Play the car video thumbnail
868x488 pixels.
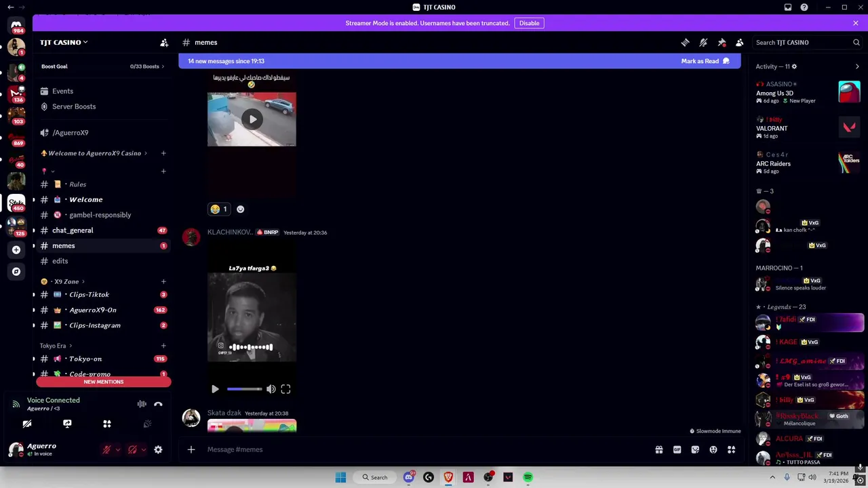tap(252, 119)
